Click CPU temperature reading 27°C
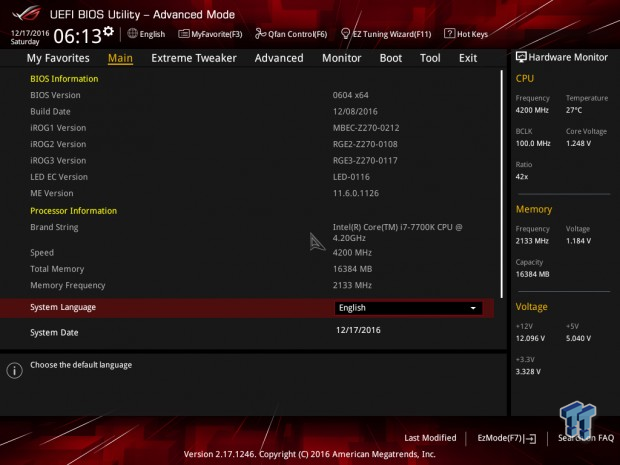 (574, 110)
